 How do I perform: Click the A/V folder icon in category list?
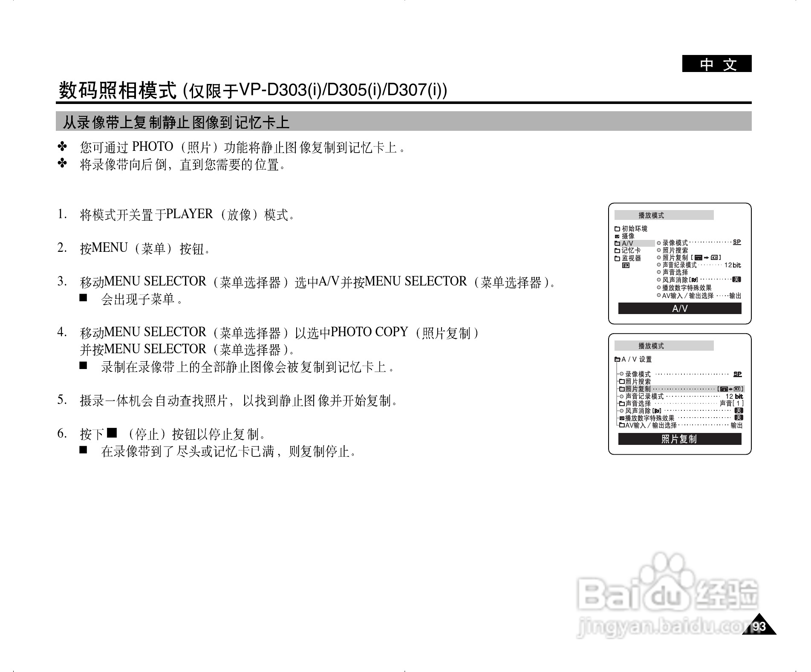click(617, 243)
